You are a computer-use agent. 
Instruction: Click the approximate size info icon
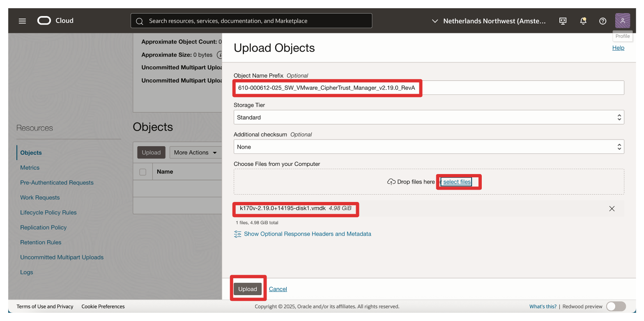220,55
